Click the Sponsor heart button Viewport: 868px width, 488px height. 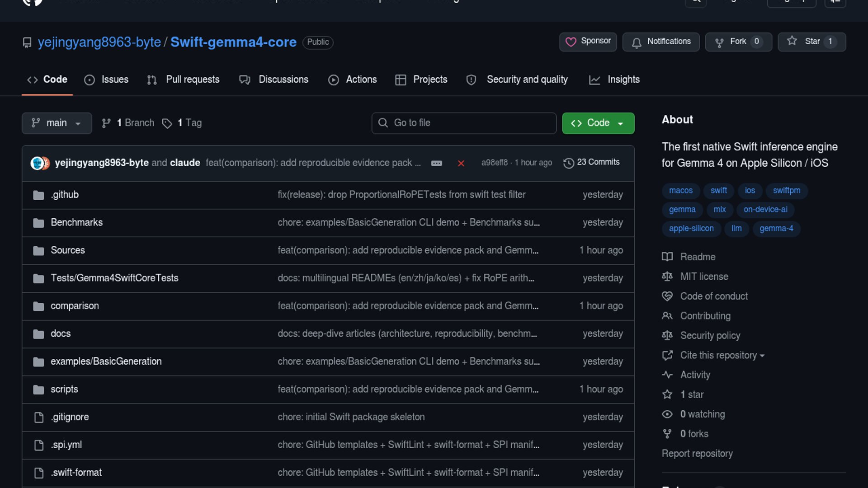pos(588,42)
